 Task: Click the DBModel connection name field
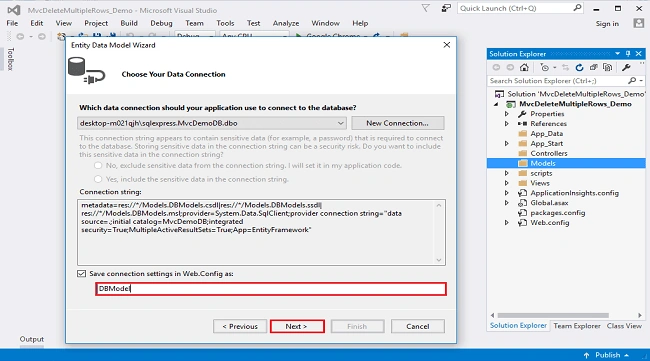(x=271, y=288)
